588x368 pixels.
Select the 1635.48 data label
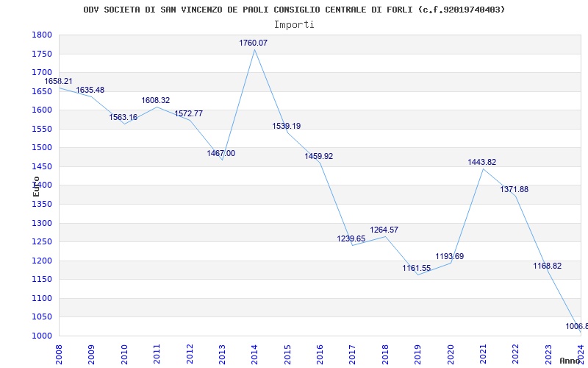90,90
